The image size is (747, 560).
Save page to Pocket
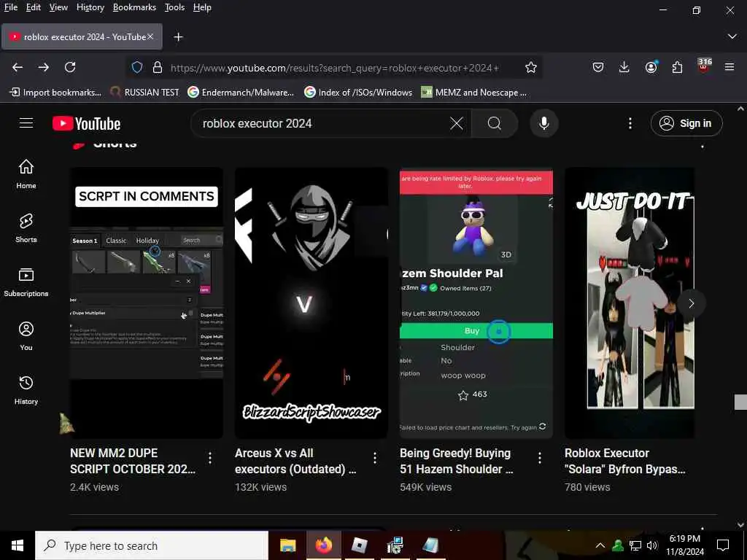(598, 67)
